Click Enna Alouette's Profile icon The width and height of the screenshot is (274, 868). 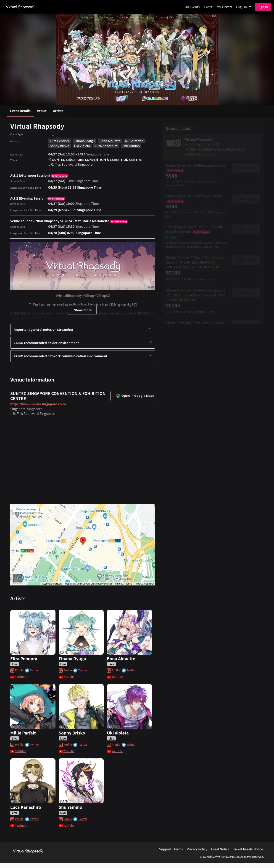tap(109, 670)
